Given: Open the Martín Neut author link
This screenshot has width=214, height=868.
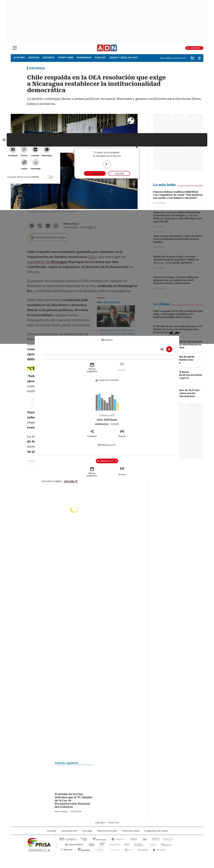Looking at the screenshot, I should point(71,224).
